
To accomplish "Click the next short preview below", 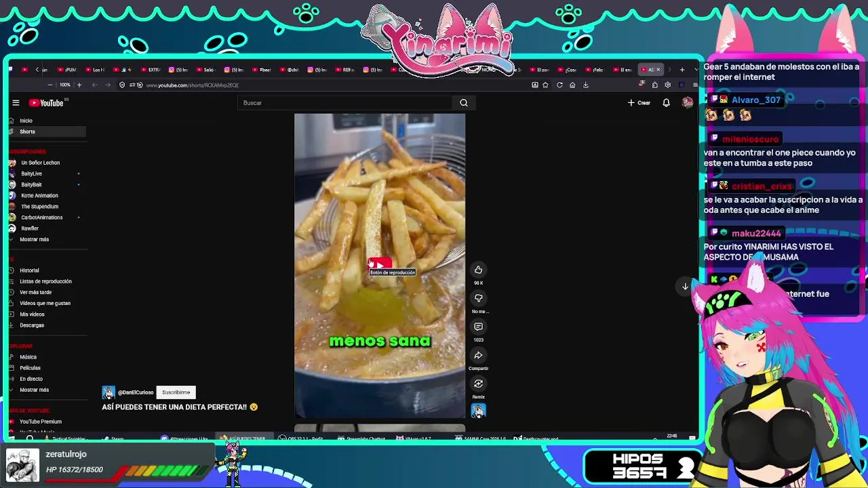I will pos(380,428).
